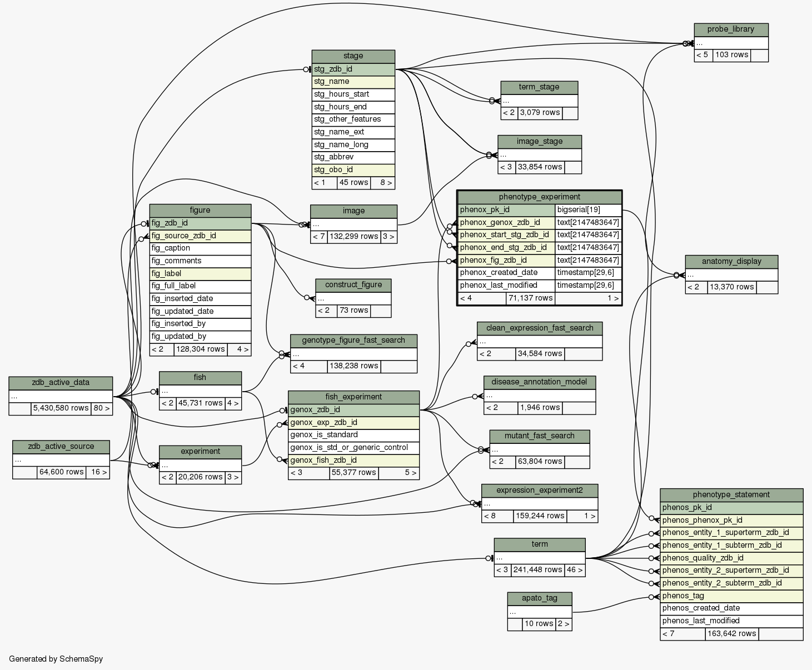The image size is (812, 670).
Task: Click the genox_fish_zdb_id foreign key column
Action: click(353, 461)
